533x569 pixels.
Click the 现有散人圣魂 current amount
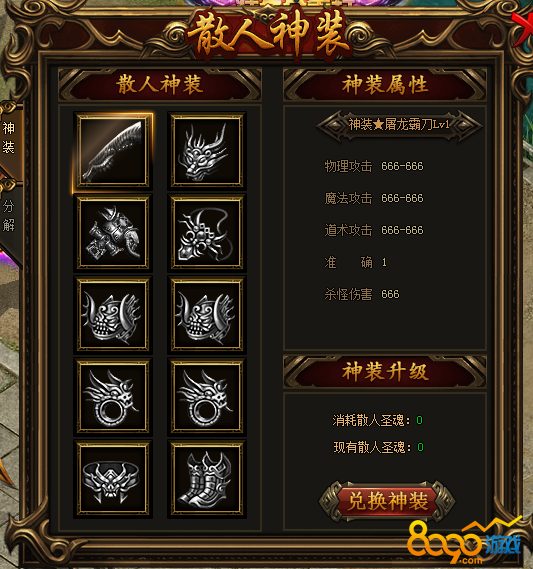(x=420, y=447)
